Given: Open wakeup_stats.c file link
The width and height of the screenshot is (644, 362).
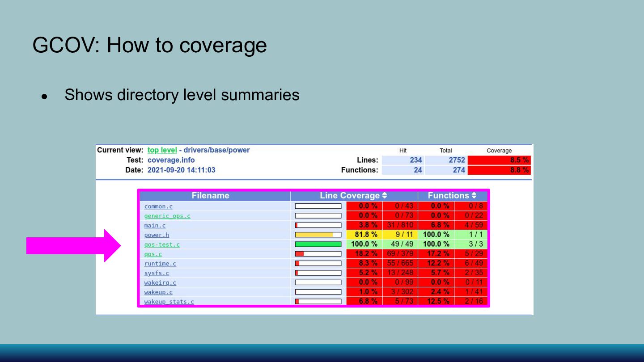Looking at the screenshot, I should 169,302.
